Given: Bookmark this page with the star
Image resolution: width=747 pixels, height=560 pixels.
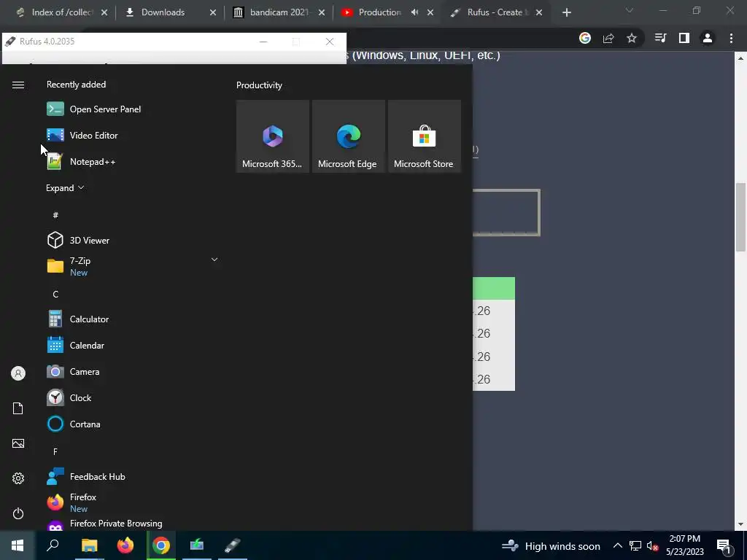Looking at the screenshot, I should coord(632,38).
